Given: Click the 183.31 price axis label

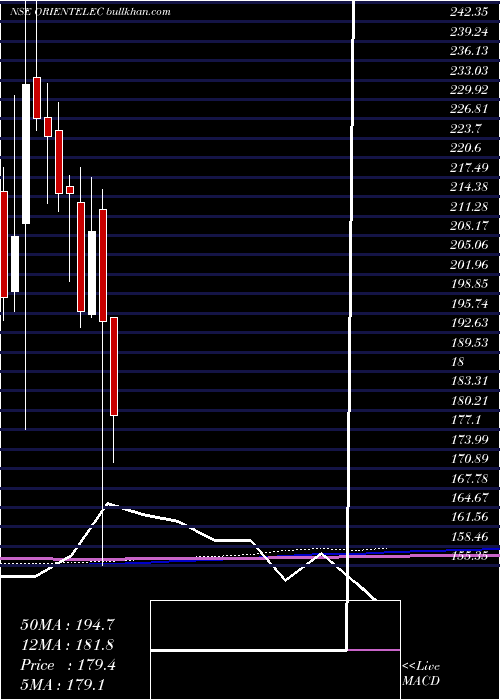Looking at the screenshot, I should coord(468,381).
